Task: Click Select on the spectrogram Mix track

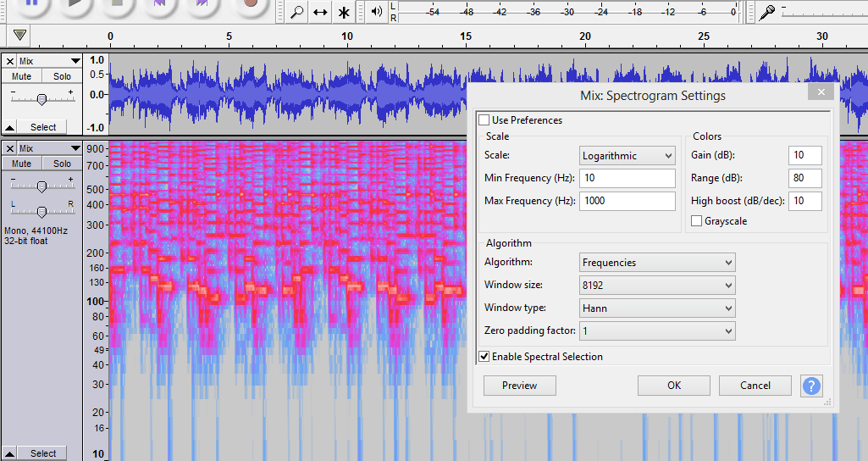Action: tap(42, 454)
